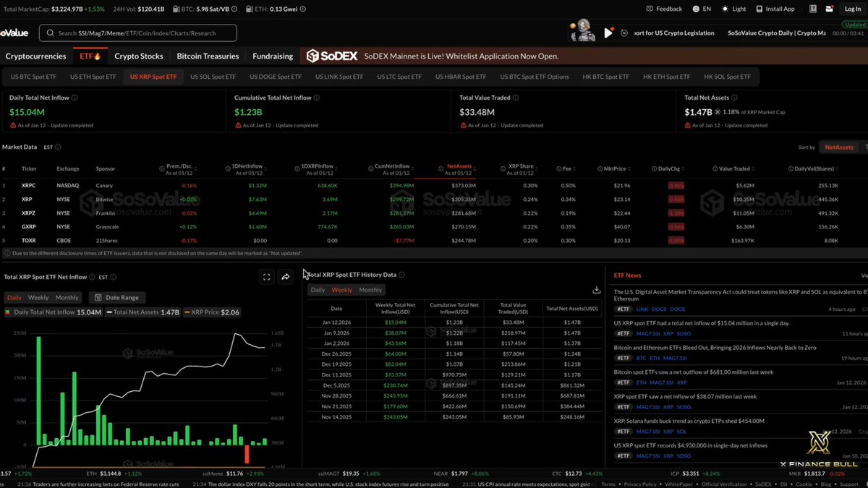Viewport: 868px width, 488px height.
Task: Open the Fundraising menu
Action: (x=273, y=56)
